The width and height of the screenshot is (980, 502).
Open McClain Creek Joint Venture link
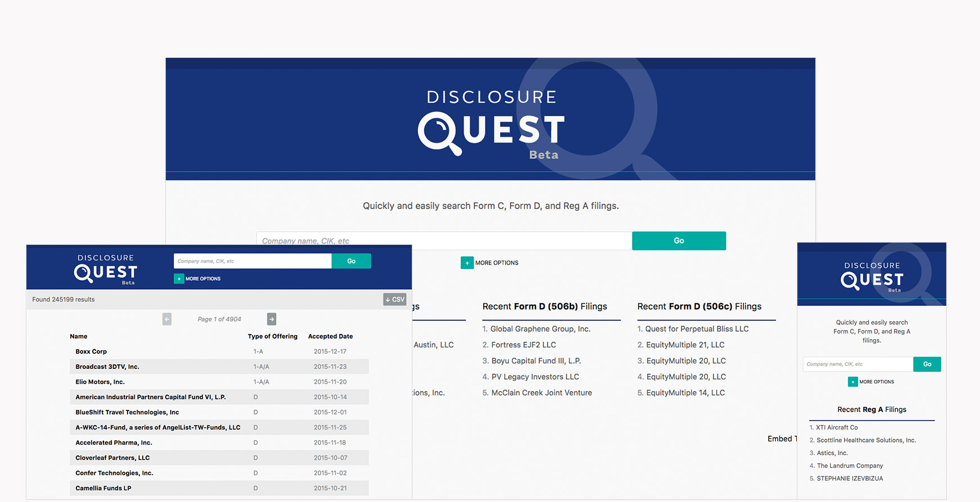542,393
